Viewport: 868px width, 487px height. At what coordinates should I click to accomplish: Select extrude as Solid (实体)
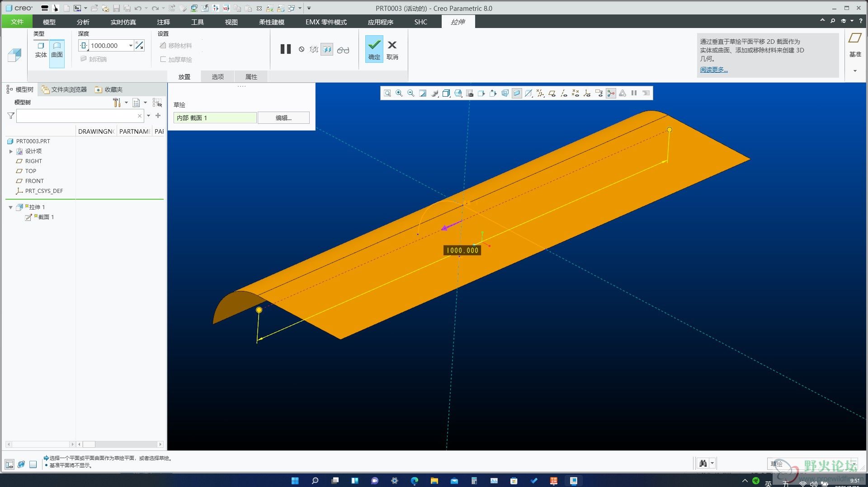41,50
